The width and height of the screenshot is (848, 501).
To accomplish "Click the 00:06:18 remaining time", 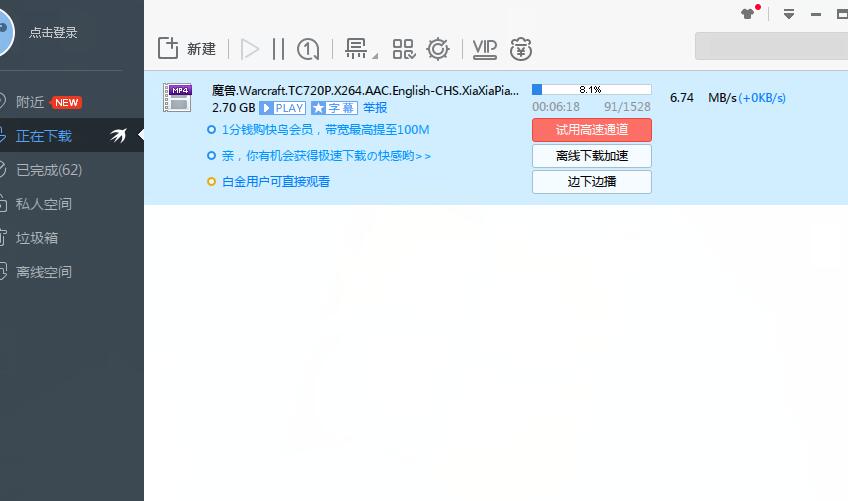I will click(556, 107).
